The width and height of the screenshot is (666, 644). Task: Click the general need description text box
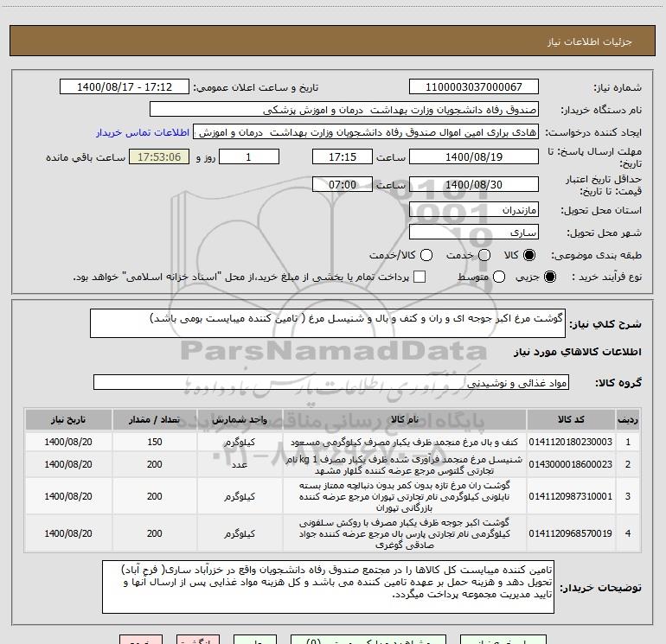point(328,323)
